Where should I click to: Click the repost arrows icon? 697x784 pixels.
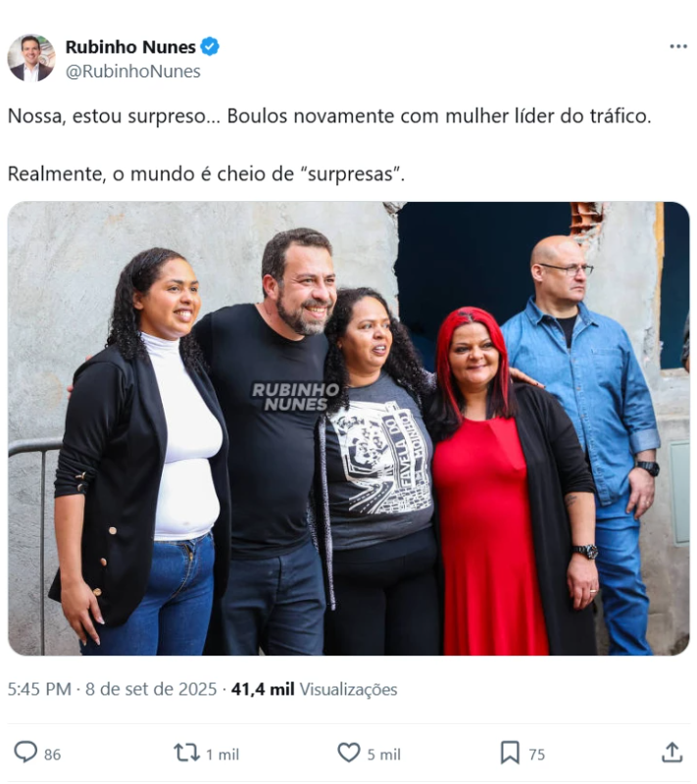click(x=186, y=753)
